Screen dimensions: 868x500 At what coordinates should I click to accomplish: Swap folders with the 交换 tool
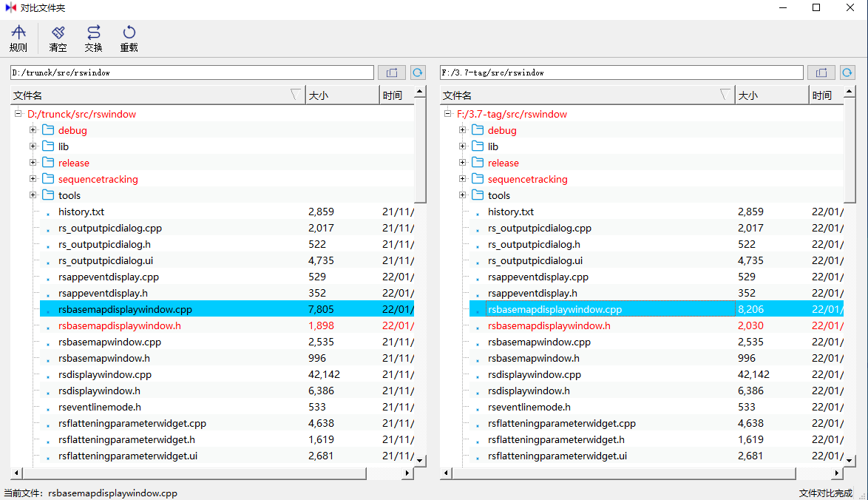pyautogui.click(x=94, y=38)
